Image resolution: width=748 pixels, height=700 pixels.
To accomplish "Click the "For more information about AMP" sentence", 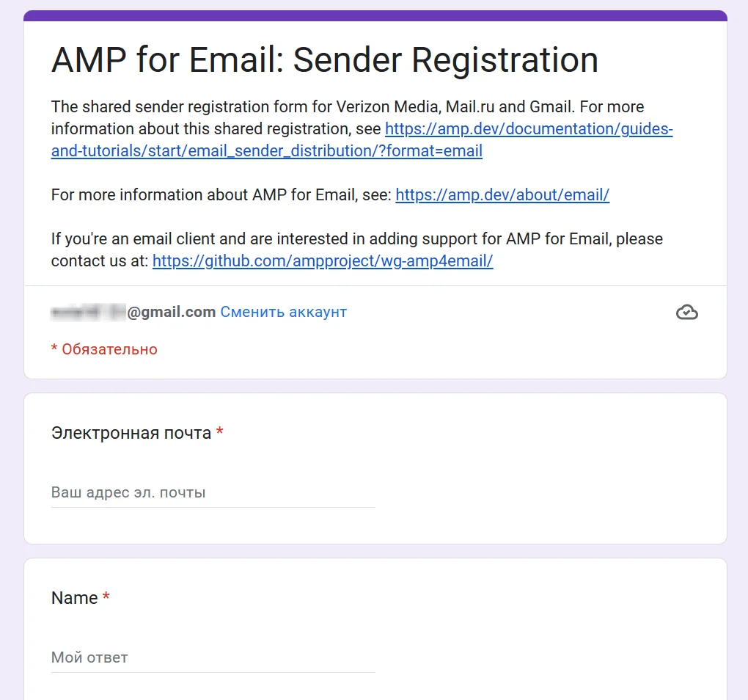I will coord(220,195).
